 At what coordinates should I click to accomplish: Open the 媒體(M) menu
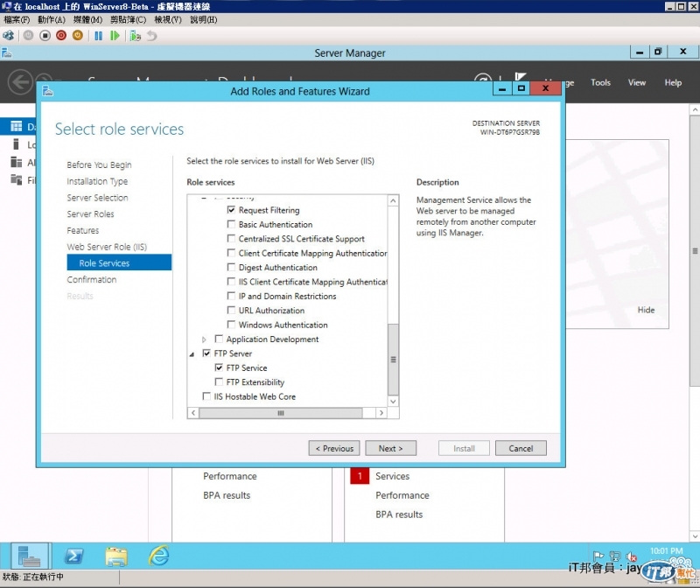coord(88,19)
